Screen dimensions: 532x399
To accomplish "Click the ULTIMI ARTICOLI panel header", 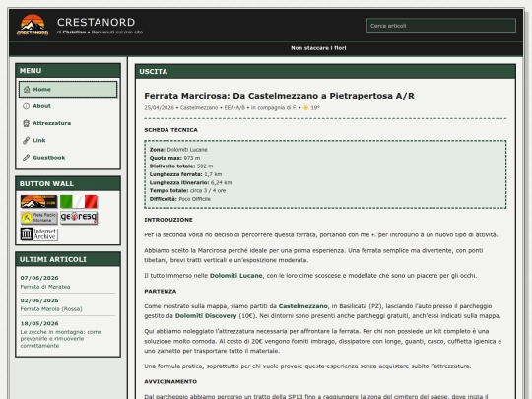I will click(68, 259).
